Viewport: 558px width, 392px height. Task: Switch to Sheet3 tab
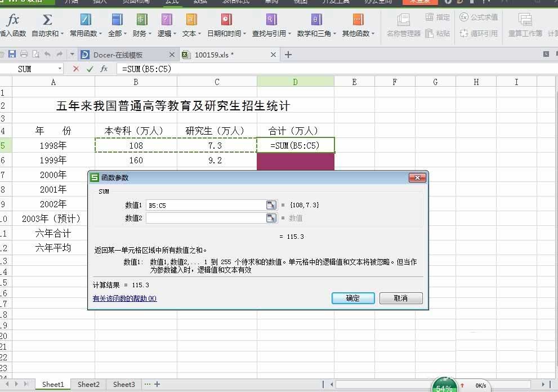[x=124, y=384]
